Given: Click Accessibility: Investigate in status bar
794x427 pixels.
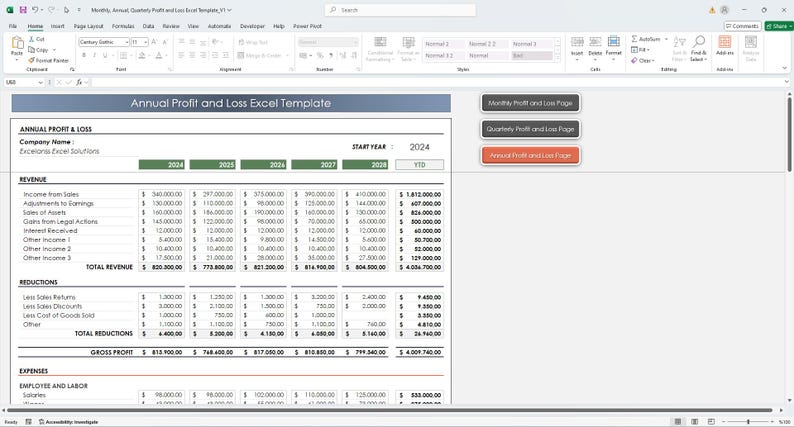Looking at the screenshot, I should 68,421.
